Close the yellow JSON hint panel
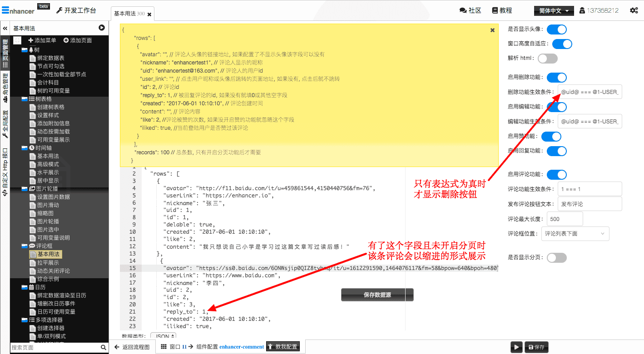The image size is (644, 354). point(492,30)
